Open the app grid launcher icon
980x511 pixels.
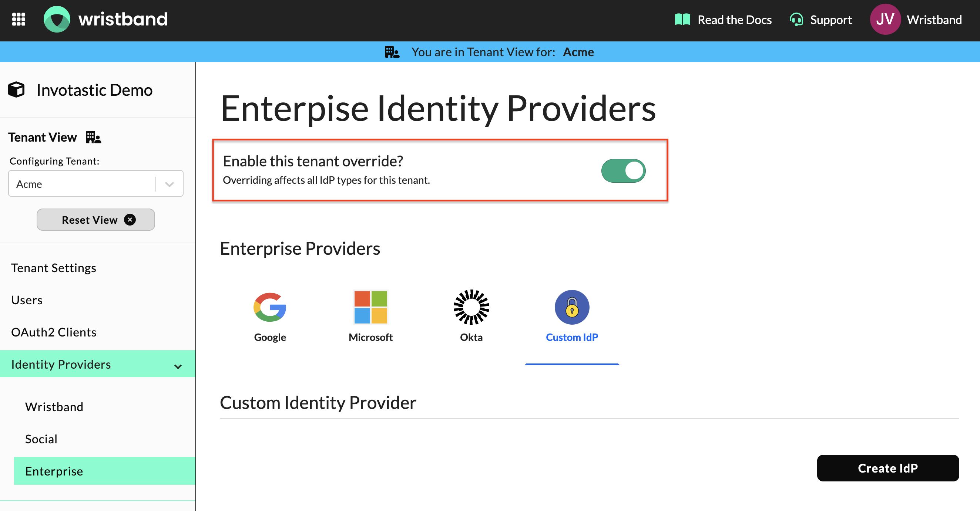pyautogui.click(x=19, y=19)
